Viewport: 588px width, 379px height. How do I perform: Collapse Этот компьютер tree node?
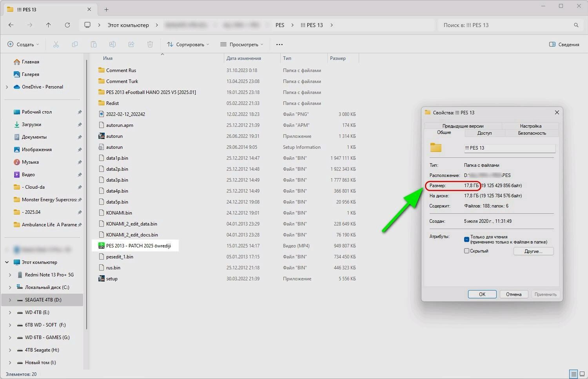7,262
